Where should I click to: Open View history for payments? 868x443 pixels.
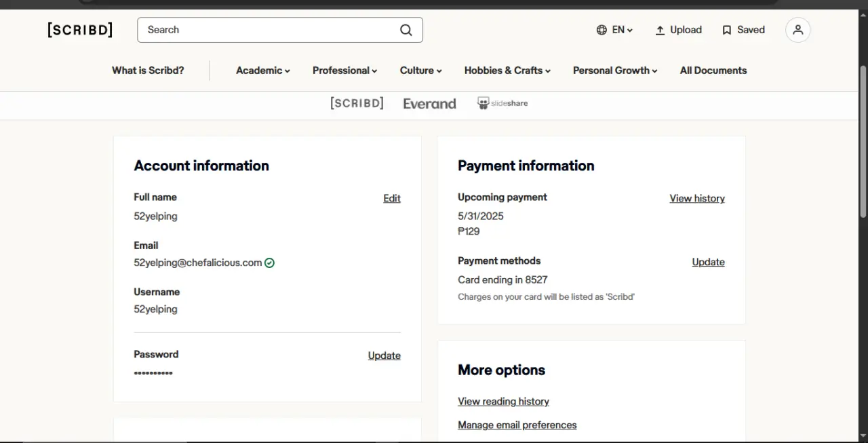tap(697, 198)
